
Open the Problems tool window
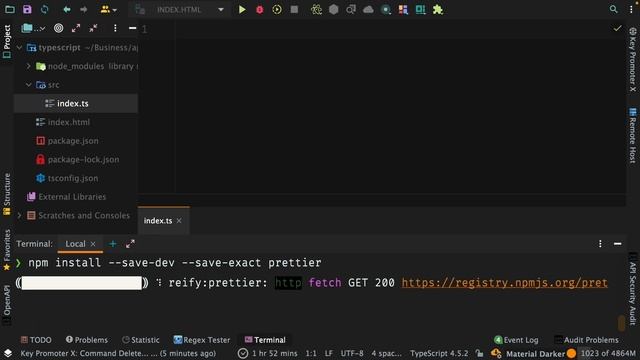point(87,340)
